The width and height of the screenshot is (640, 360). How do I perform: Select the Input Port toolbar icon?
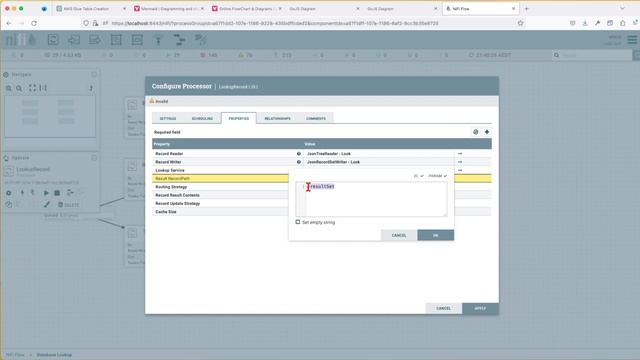point(74,40)
